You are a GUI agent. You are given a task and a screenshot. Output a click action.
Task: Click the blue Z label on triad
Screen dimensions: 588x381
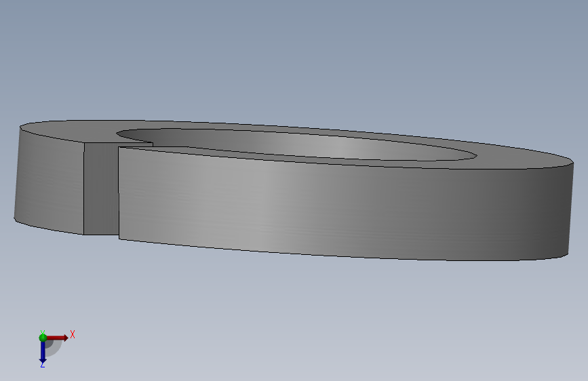click(x=42, y=365)
